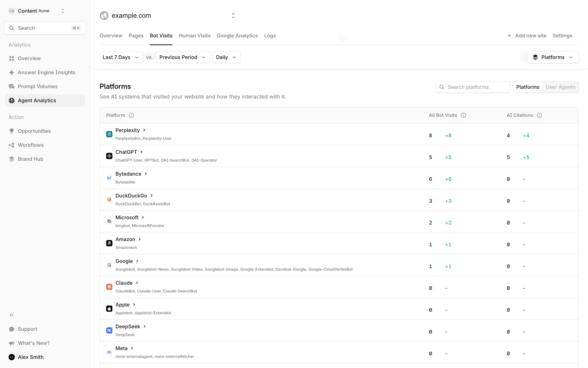Click the Amazon platform name

(x=125, y=239)
